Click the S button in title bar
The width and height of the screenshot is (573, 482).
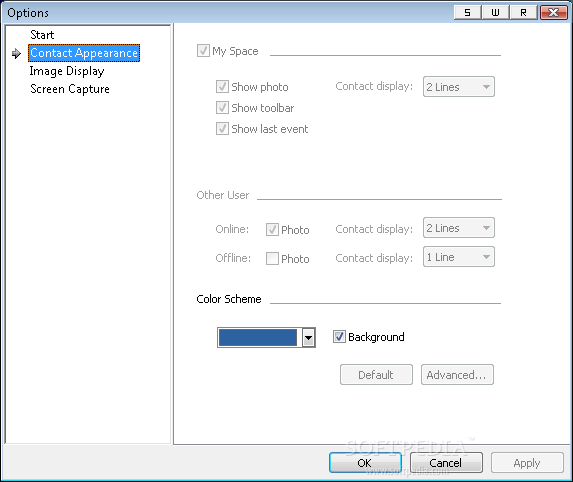[467, 12]
